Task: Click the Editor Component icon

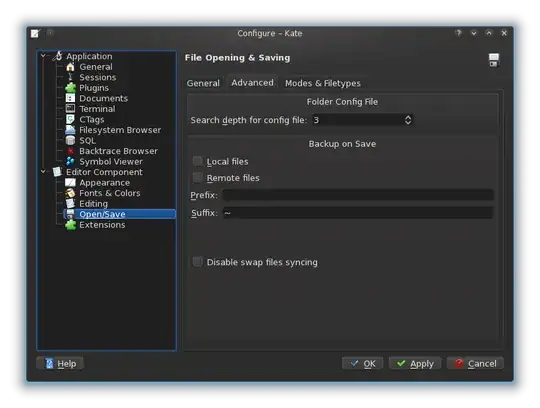Action: tap(57, 172)
